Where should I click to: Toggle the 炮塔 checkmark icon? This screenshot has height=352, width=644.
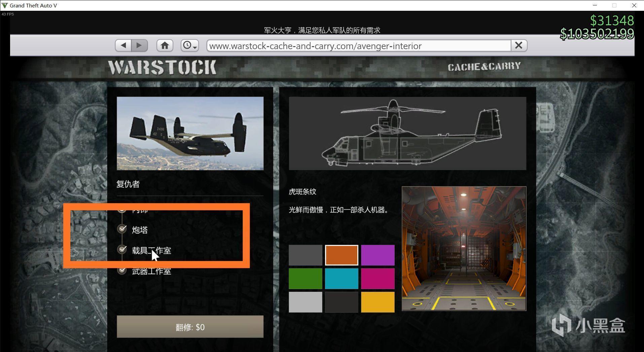tap(122, 229)
